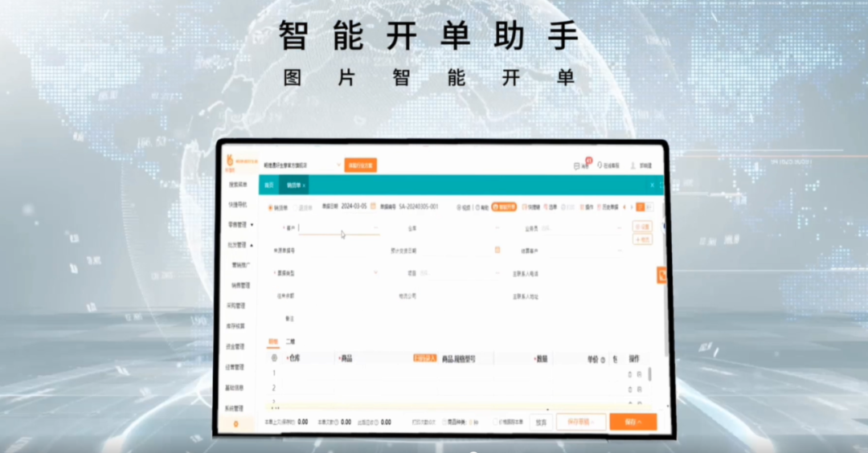
Task: Open 系统管理 in the sidebar
Action: 235,408
